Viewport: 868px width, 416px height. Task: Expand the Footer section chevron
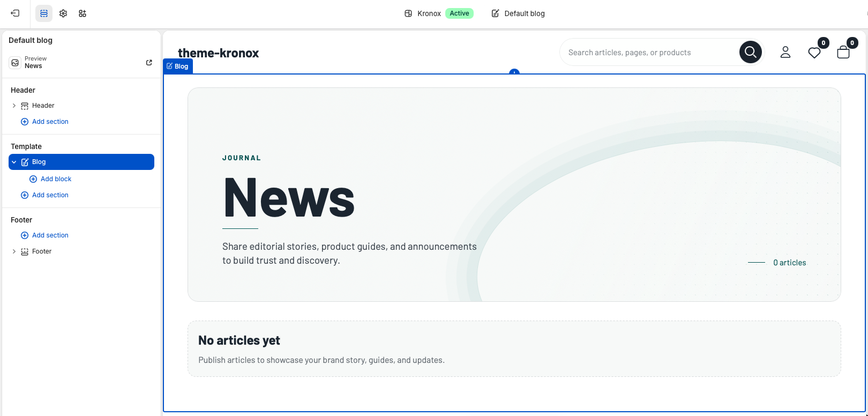point(14,251)
